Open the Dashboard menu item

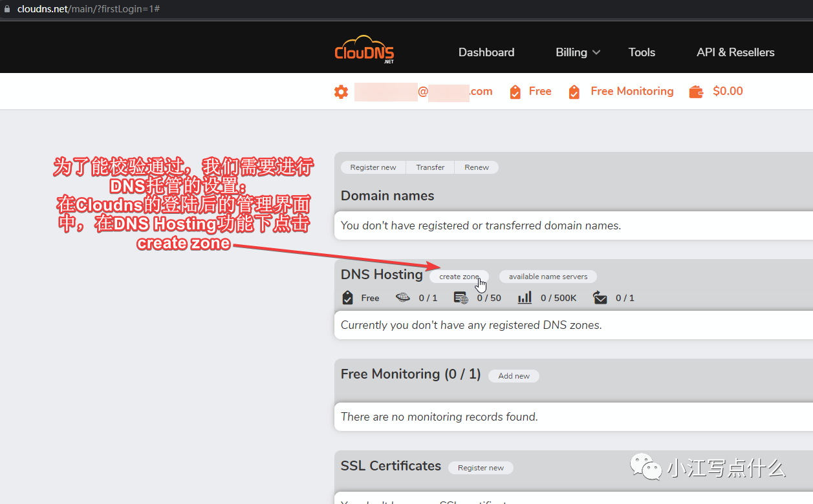[486, 52]
